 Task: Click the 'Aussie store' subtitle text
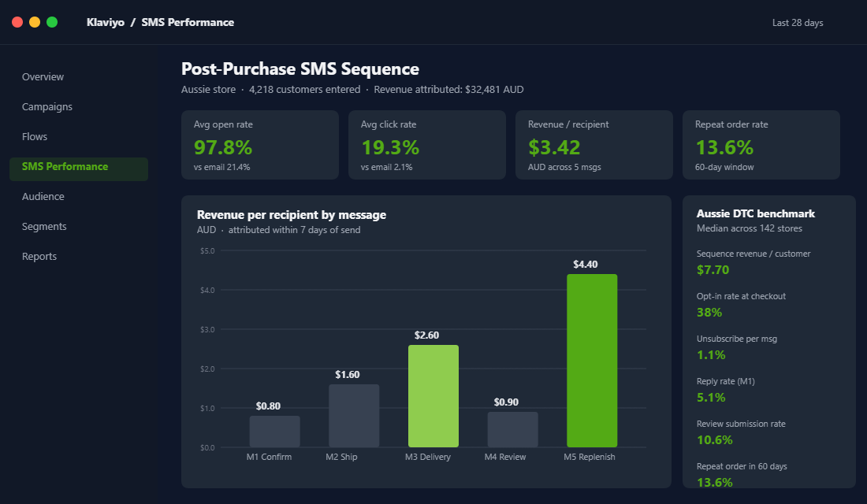tap(208, 90)
